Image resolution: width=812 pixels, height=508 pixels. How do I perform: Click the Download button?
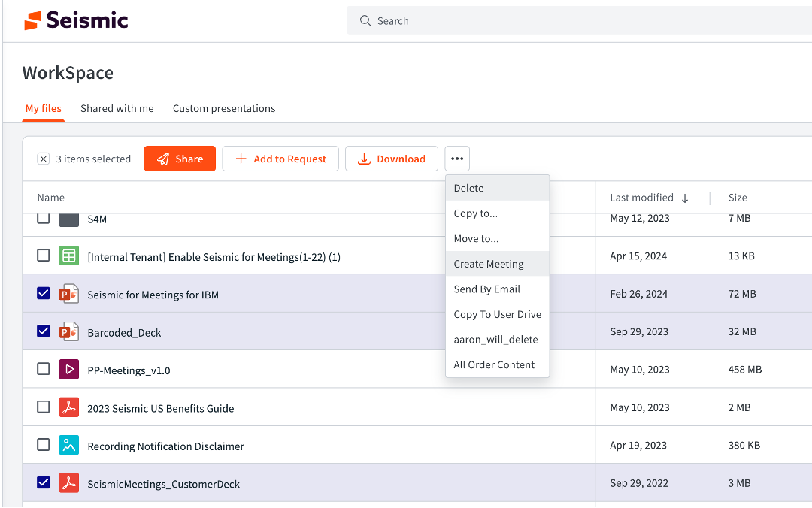point(392,159)
